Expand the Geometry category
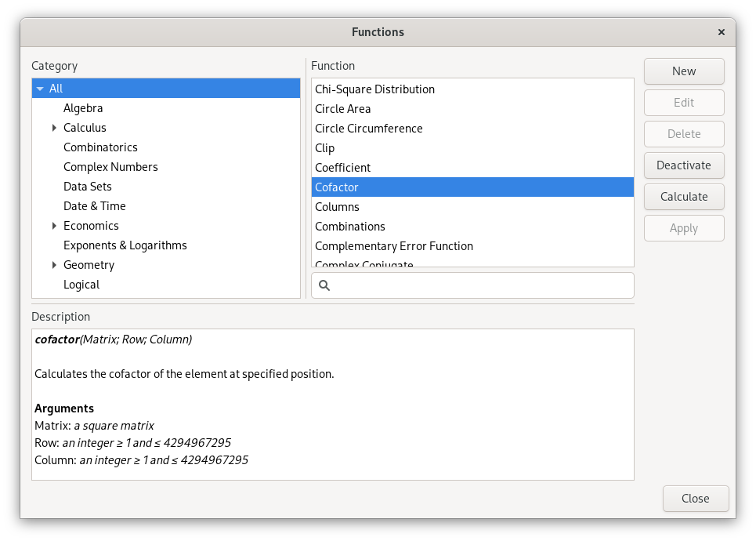Image resolution: width=756 pixels, height=541 pixels. tap(53, 264)
